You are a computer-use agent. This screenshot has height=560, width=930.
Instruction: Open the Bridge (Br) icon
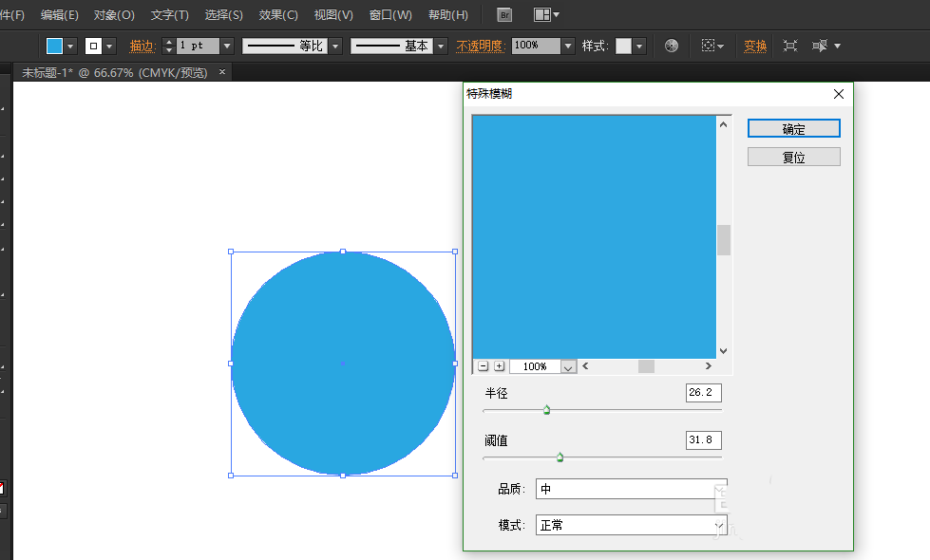(x=504, y=15)
